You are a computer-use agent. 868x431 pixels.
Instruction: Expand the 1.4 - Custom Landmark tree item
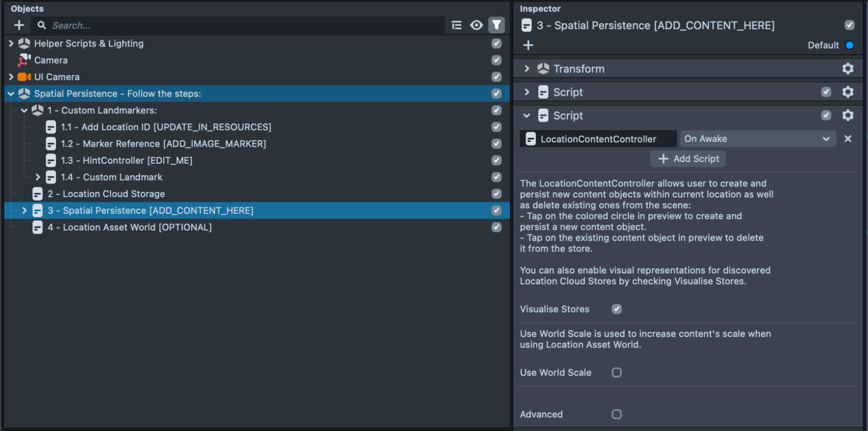click(38, 177)
